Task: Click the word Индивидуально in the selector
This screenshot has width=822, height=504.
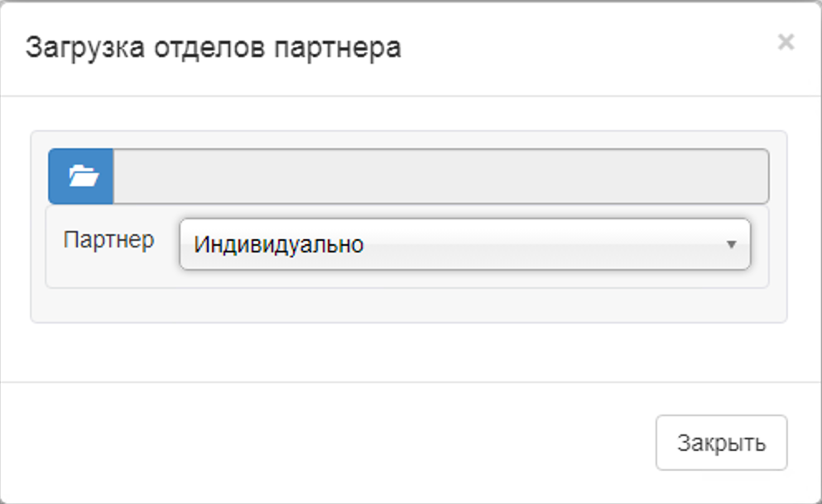Action: click(x=278, y=245)
